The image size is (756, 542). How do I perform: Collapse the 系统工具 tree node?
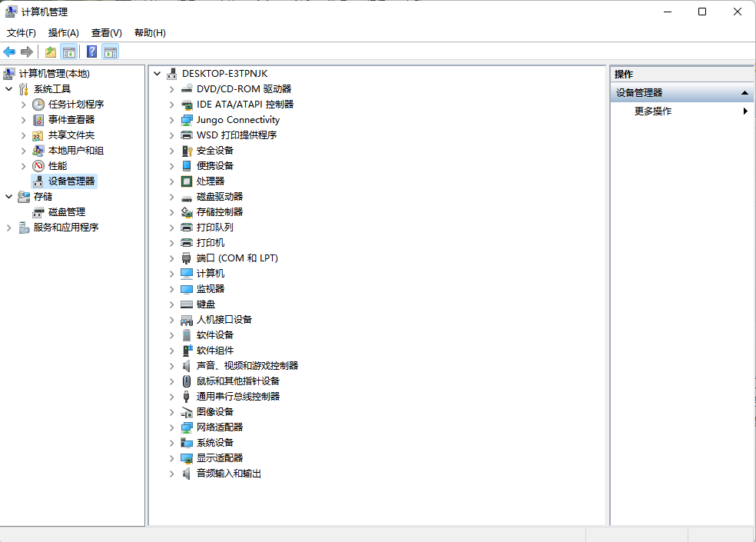pyautogui.click(x=8, y=89)
